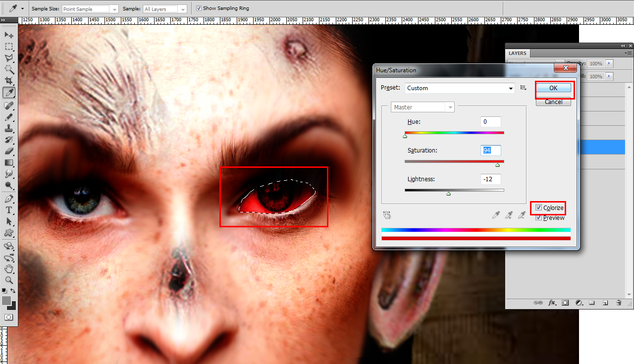Toggle Quick Mask mode
The image size is (634, 364).
click(x=9, y=317)
